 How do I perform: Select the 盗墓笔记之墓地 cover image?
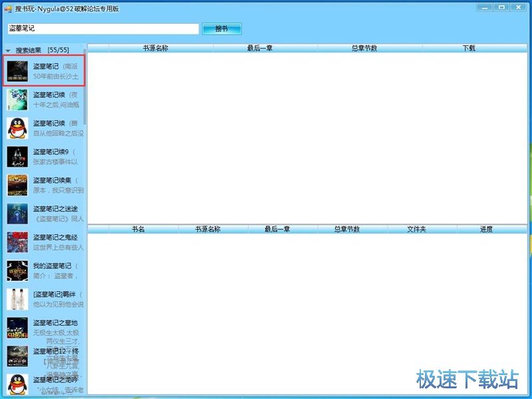(x=17, y=328)
